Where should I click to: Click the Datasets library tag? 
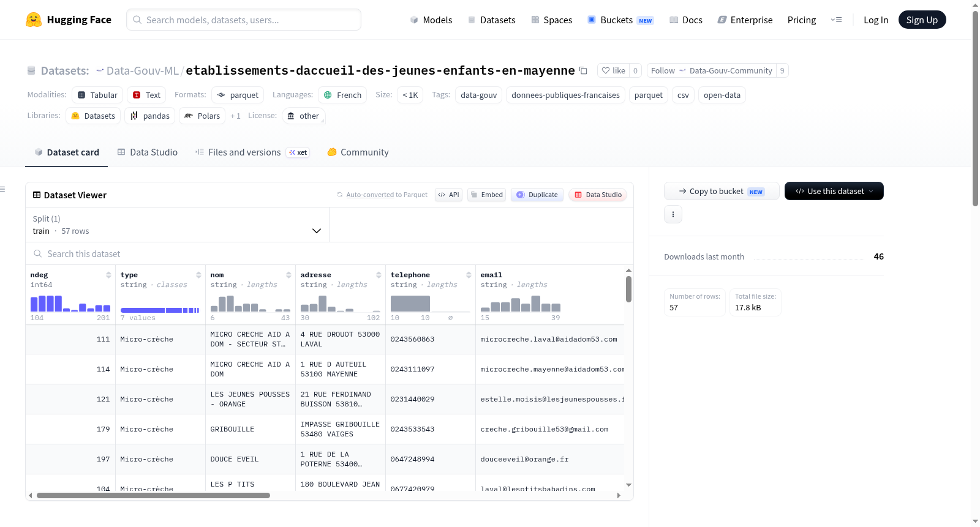pos(93,116)
